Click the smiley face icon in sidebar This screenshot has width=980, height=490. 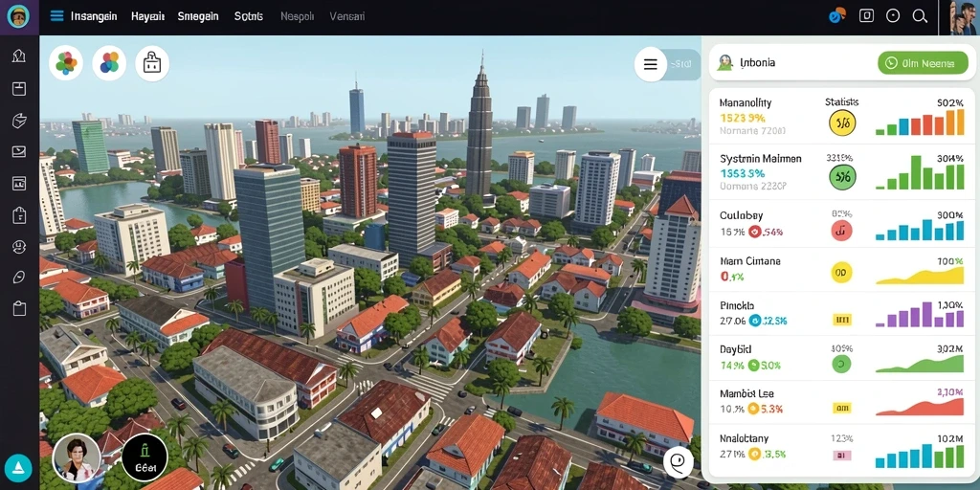point(19,247)
